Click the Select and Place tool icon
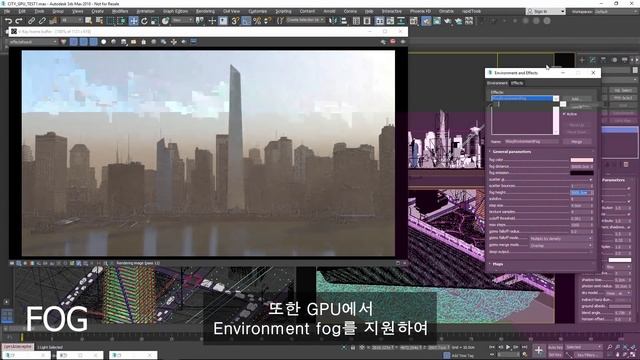This screenshot has height=360, width=640. tap(165, 21)
